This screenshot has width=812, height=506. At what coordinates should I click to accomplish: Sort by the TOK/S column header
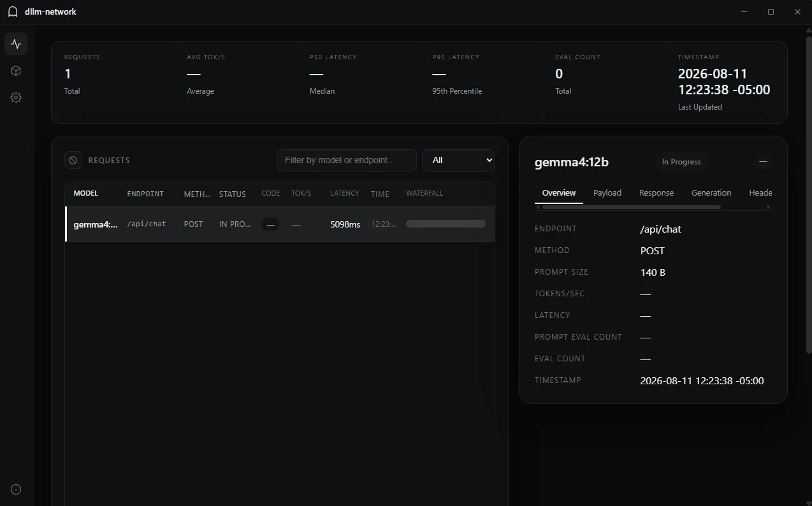301,193
